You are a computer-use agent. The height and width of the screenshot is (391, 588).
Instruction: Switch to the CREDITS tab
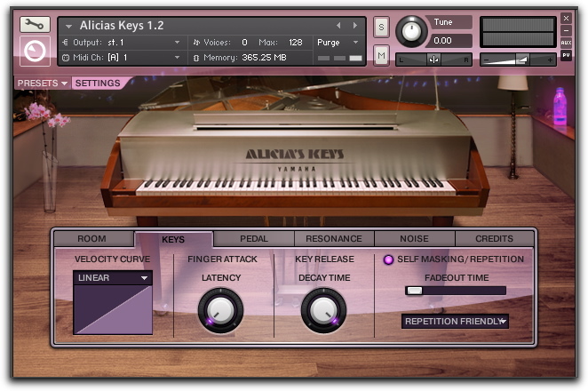(494, 239)
